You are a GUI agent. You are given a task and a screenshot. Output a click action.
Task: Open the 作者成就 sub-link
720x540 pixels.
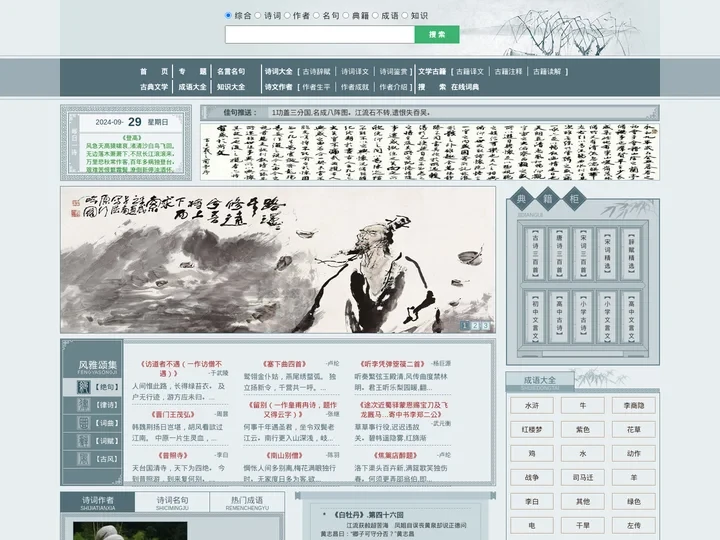[x=355, y=87]
